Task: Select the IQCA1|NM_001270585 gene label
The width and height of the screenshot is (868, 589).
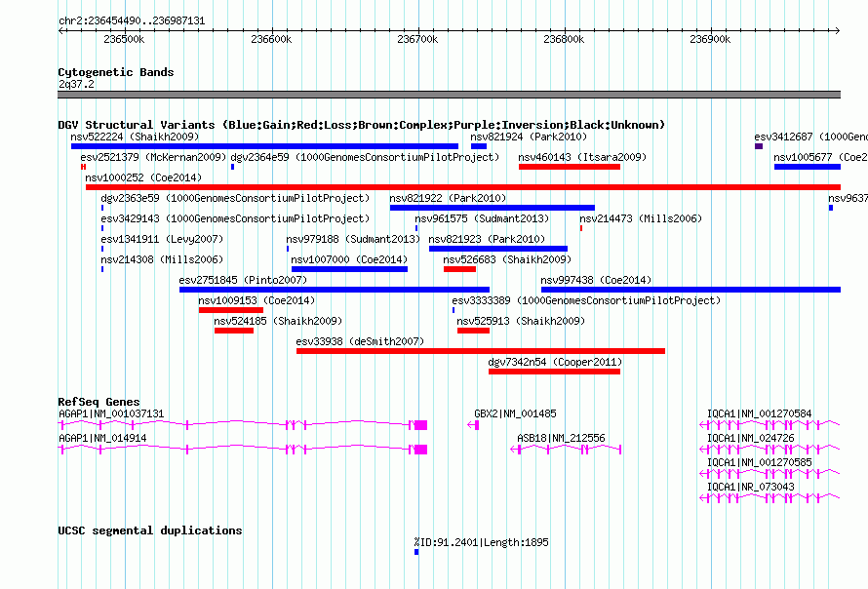Action: 759,462
